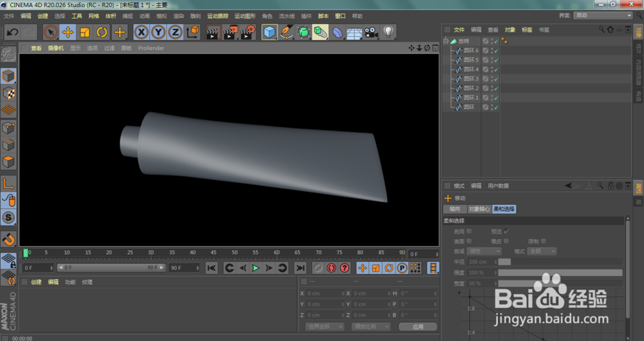Collapse the 放样 object tree
644x341 pixels.
tap(446, 41)
